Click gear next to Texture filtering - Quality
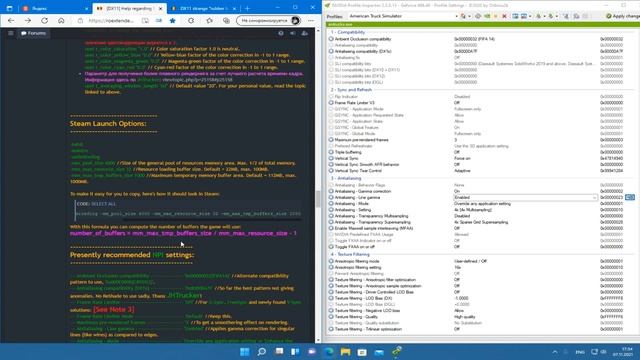 point(331,317)
